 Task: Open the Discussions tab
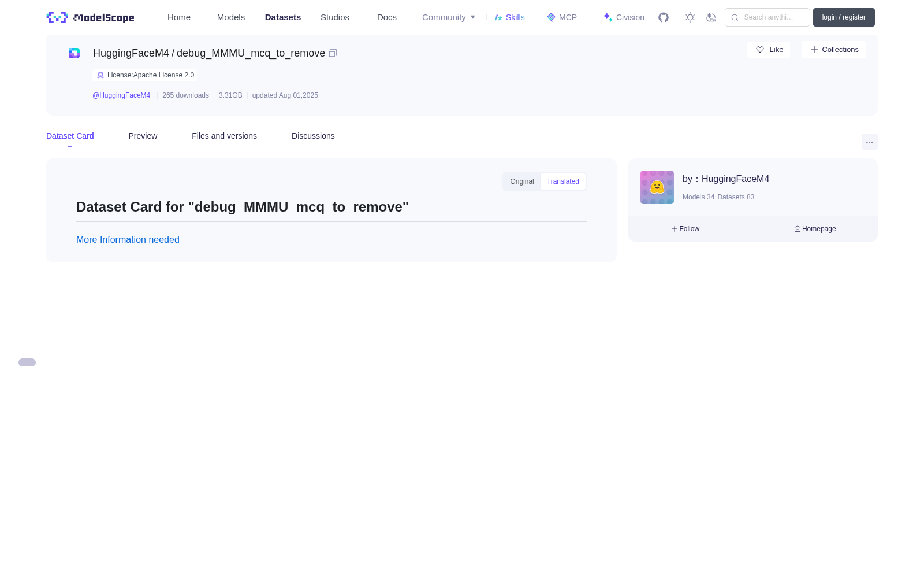(313, 136)
